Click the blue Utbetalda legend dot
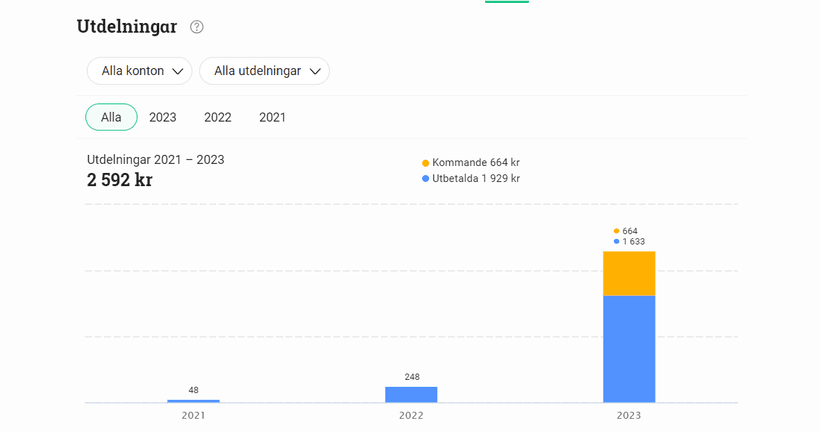The width and height of the screenshot is (820, 432). tap(426, 179)
